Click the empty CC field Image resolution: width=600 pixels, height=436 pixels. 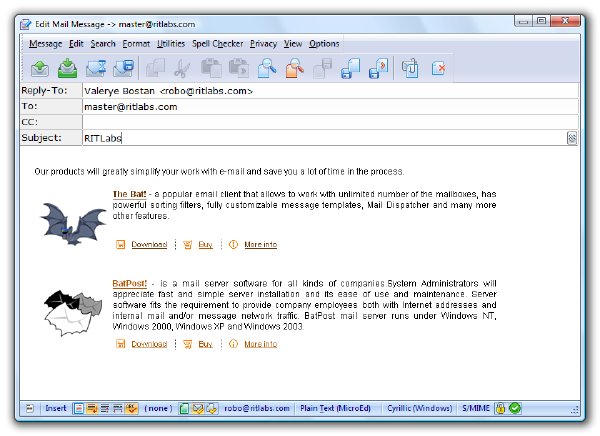click(x=330, y=122)
